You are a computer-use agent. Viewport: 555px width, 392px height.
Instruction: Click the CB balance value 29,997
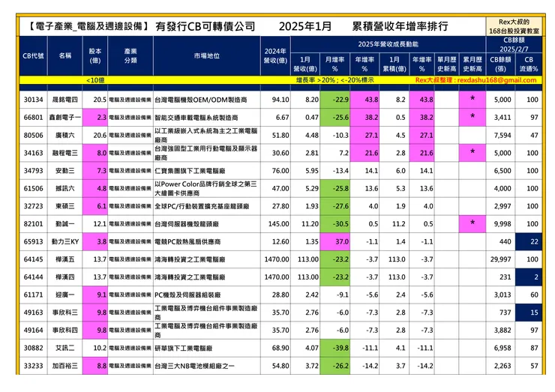click(500, 259)
